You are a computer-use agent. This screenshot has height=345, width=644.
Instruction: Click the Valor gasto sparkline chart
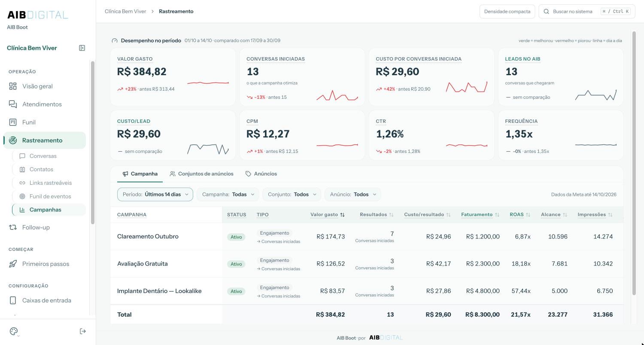coord(208,83)
